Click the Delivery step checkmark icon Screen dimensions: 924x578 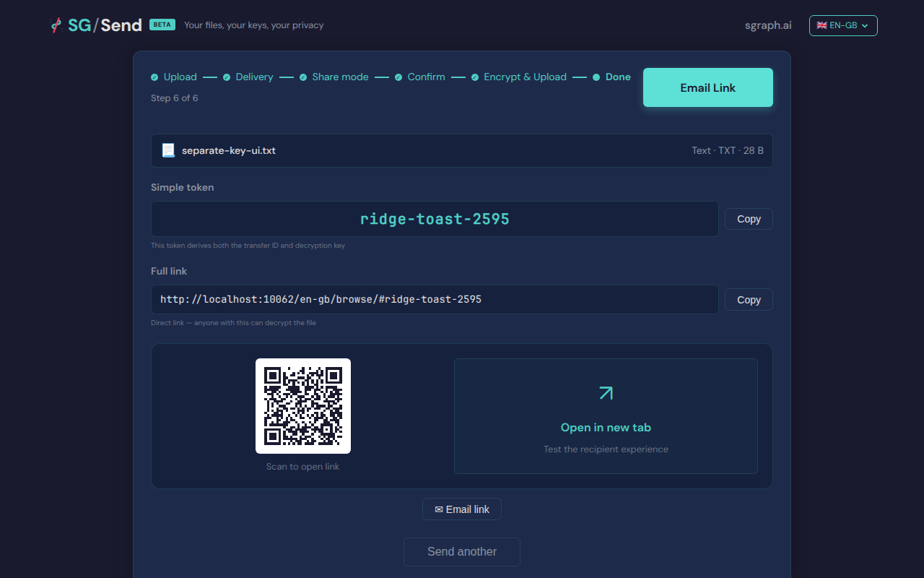(227, 77)
